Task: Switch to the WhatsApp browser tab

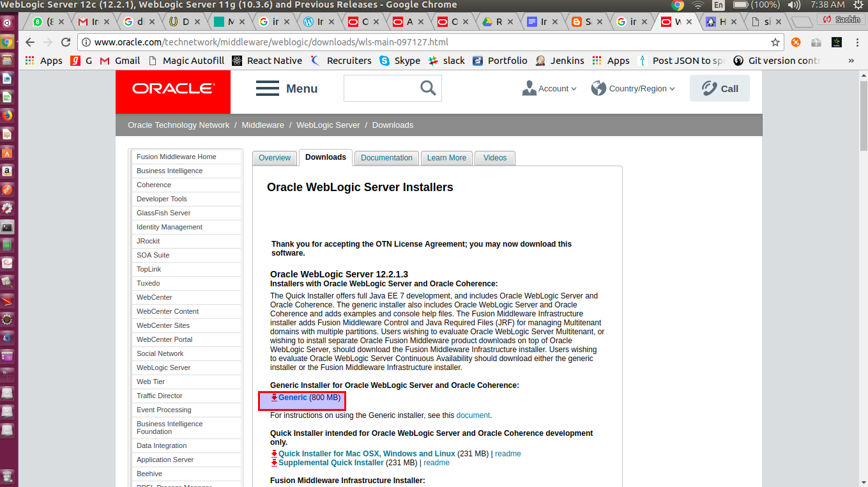Action: coord(47,22)
